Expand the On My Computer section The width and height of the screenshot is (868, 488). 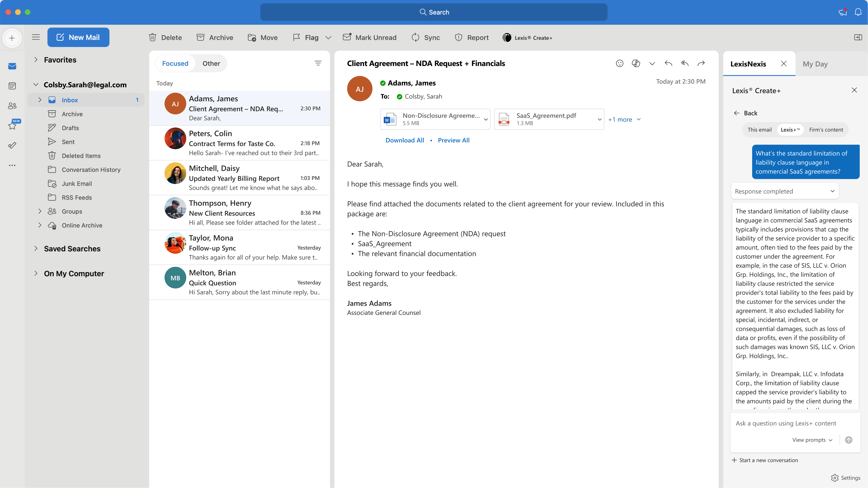click(36, 273)
